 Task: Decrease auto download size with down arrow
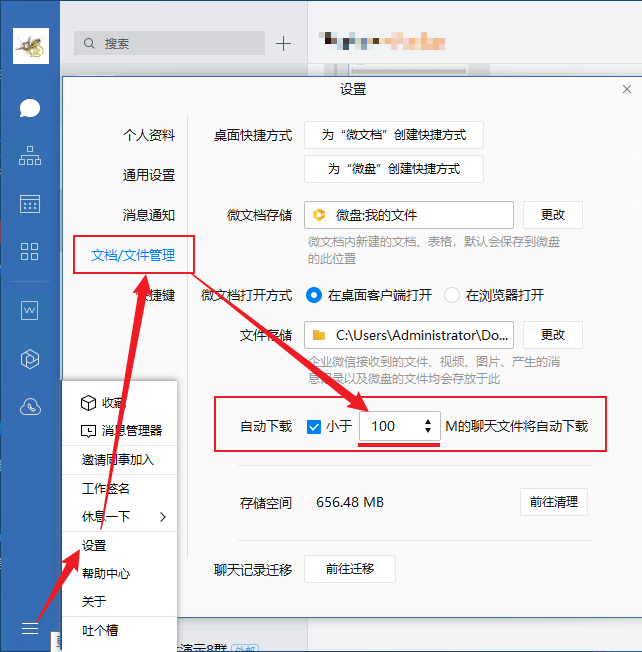[428, 430]
